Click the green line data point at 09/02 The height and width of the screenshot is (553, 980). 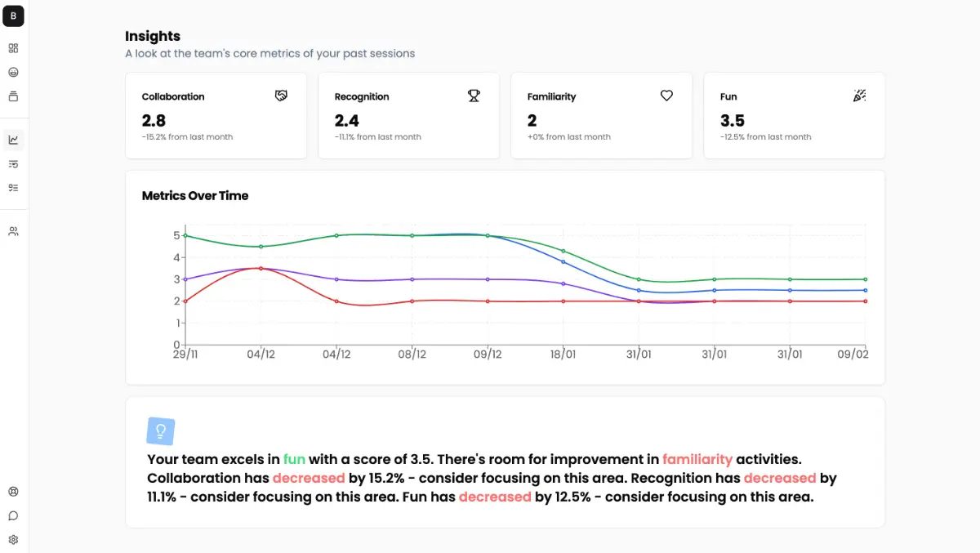(866, 279)
